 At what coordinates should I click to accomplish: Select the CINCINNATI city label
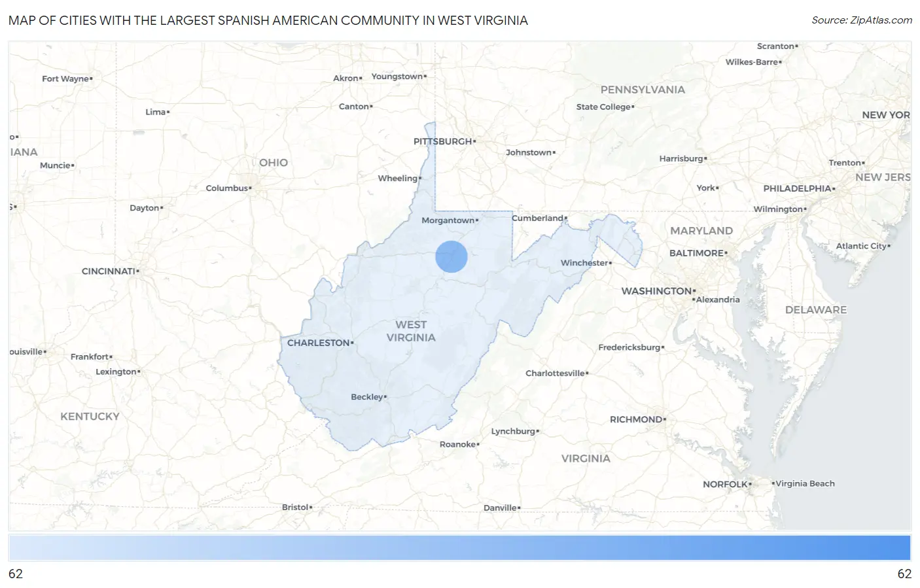[x=109, y=271]
